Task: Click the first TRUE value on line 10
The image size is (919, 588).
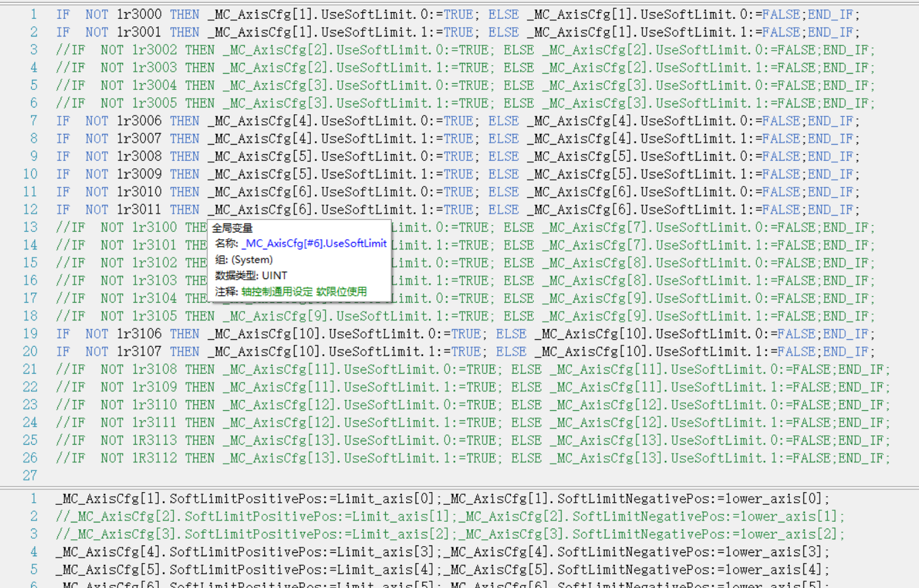Action: click(x=459, y=174)
